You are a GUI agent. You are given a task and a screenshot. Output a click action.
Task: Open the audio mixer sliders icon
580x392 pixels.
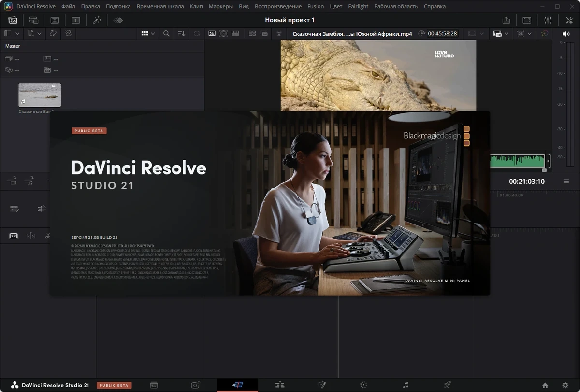[x=548, y=20]
